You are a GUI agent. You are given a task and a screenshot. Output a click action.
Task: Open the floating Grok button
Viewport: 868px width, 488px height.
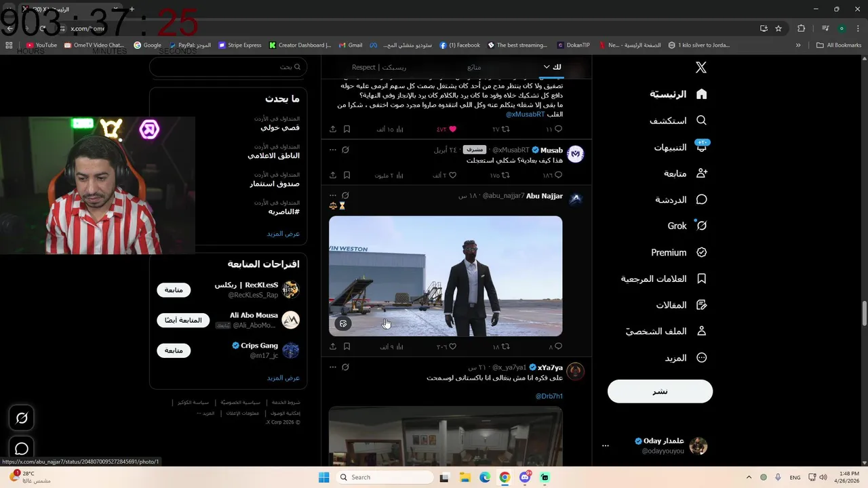22,418
